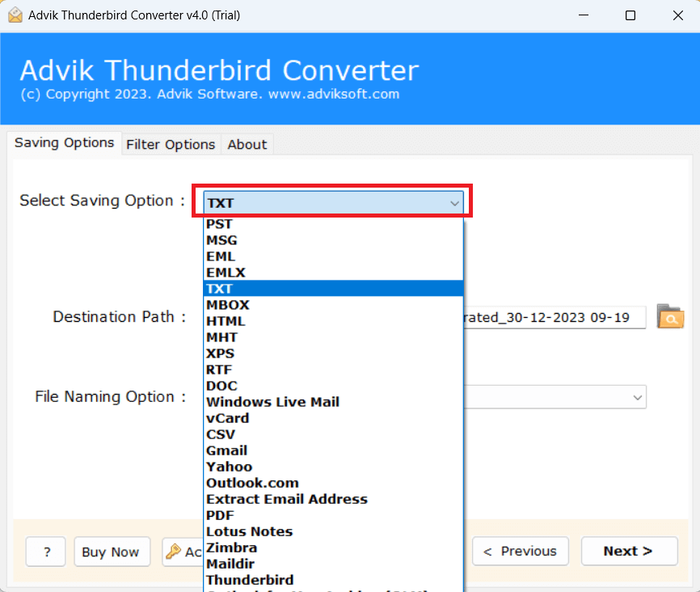Pick Yahoo from the dropdown list
700x592 pixels.
[x=334, y=467]
